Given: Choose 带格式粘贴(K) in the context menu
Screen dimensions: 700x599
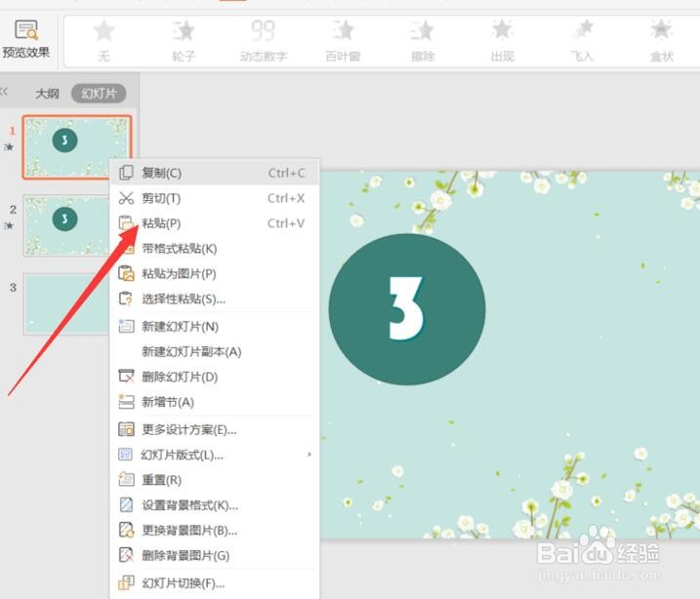Looking at the screenshot, I should (x=215, y=249).
